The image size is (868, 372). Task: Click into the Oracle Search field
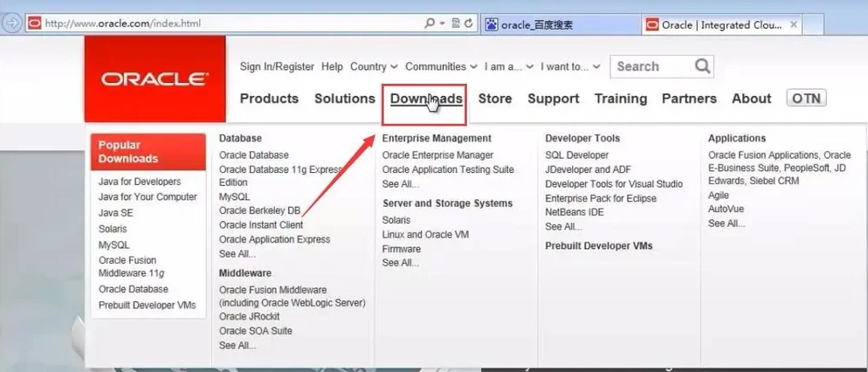click(x=651, y=66)
